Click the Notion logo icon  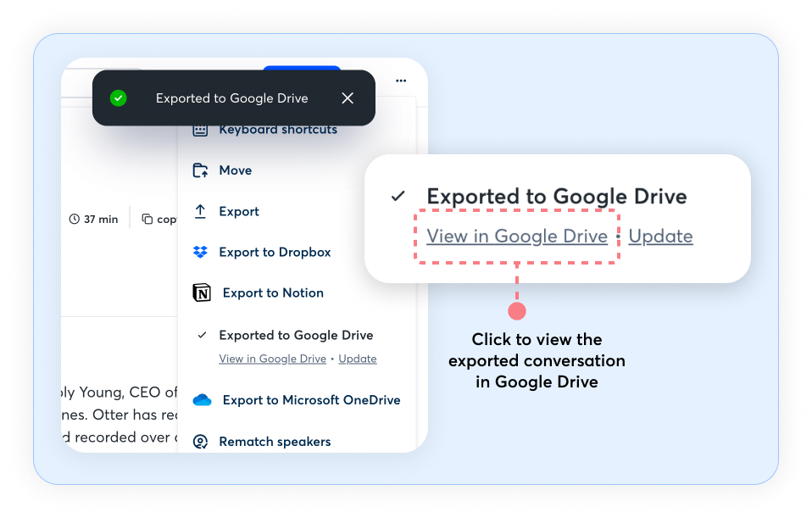pyautogui.click(x=202, y=292)
